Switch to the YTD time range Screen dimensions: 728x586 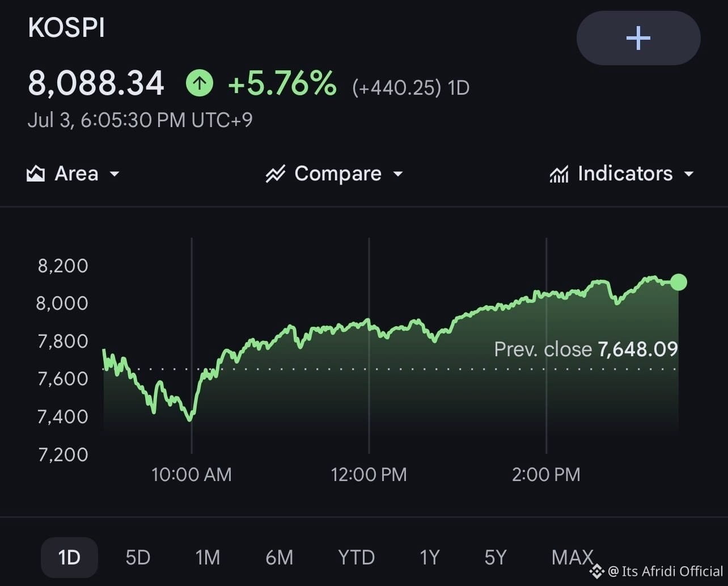(356, 557)
